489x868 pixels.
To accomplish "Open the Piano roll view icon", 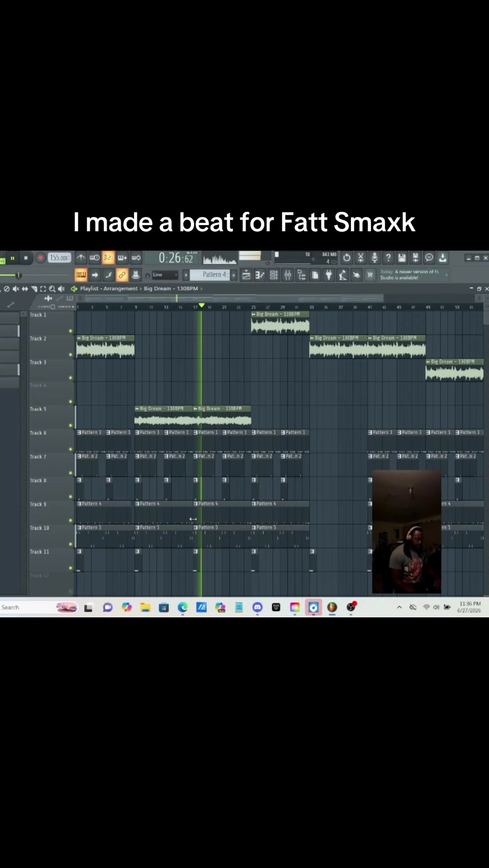I will click(x=260, y=275).
